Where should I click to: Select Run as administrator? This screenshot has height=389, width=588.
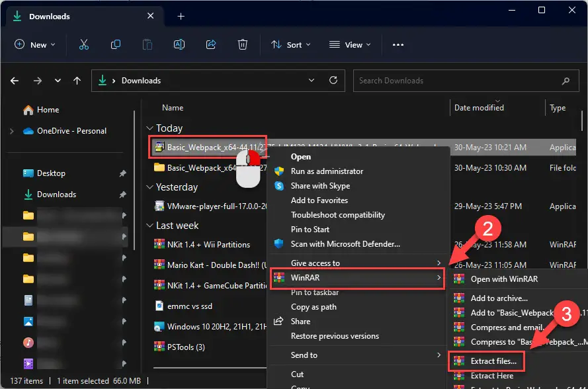pyautogui.click(x=327, y=171)
